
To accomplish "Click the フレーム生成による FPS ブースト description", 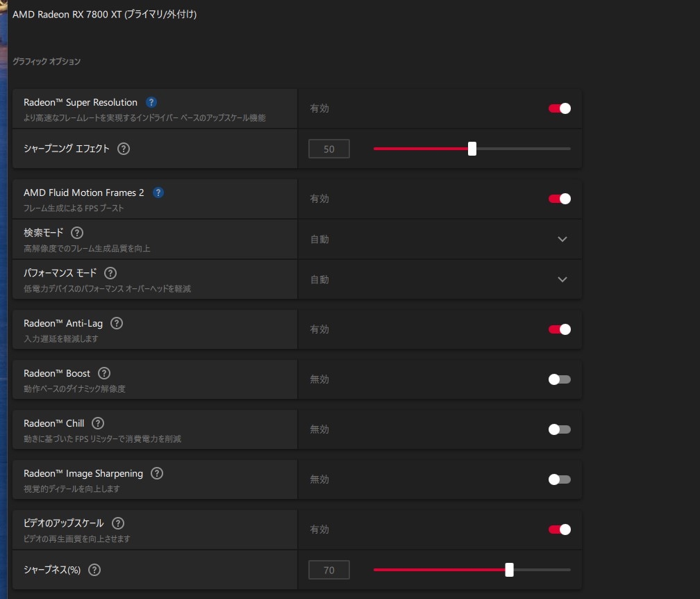I will point(74,208).
